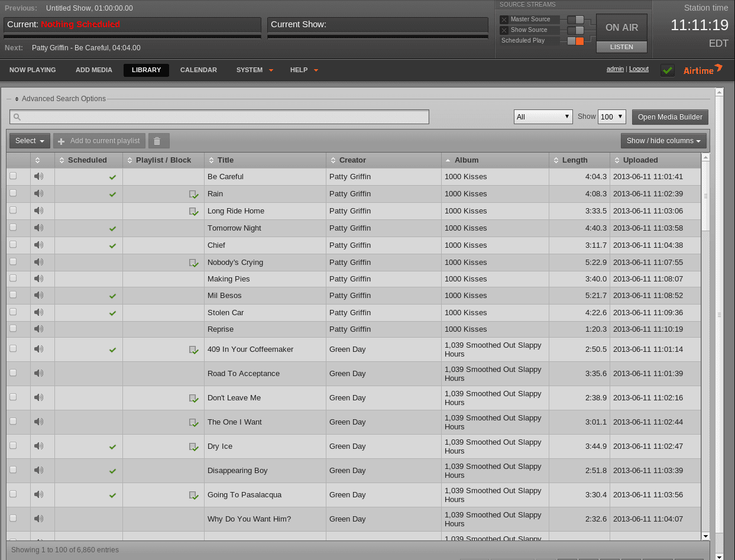Click playlist icon in Dry Ice row

pos(193,446)
